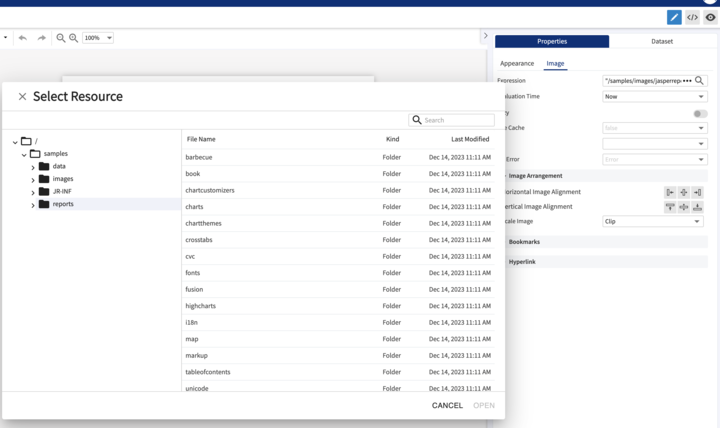
Task: Select the cvc folder row
Action: pyautogui.click(x=339, y=256)
